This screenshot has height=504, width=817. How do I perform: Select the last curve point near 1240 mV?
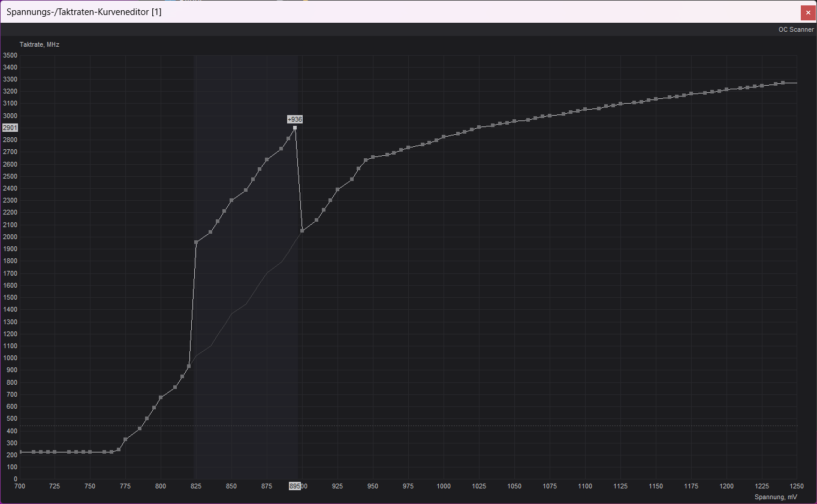pyautogui.click(x=783, y=83)
